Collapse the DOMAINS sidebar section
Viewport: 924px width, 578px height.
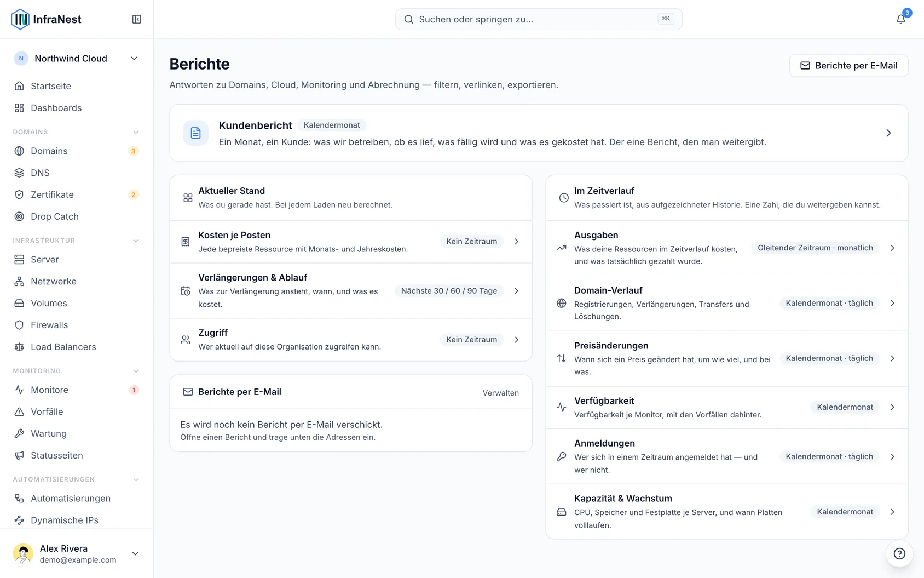[x=136, y=132]
